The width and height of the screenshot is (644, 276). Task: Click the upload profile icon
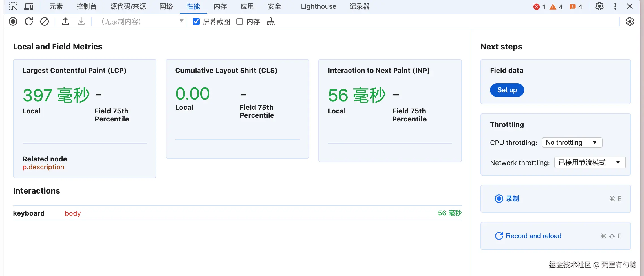tap(65, 21)
